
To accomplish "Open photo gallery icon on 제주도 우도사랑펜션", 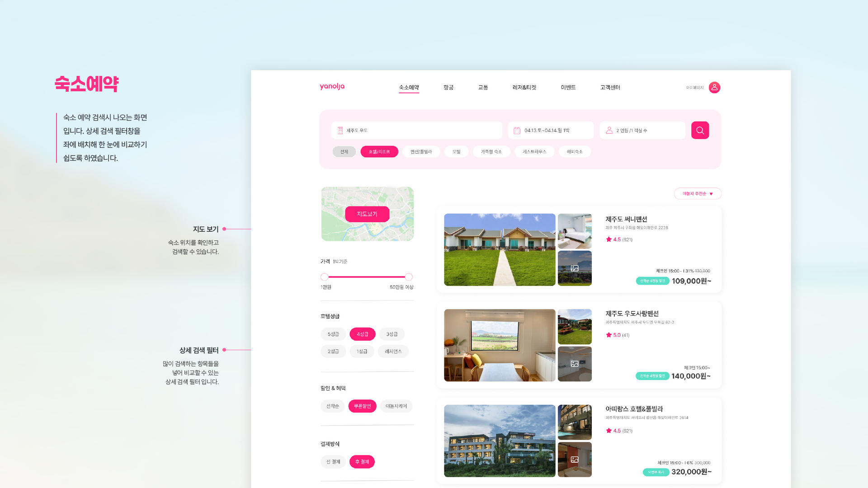I will pyautogui.click(x=575, y=364).
